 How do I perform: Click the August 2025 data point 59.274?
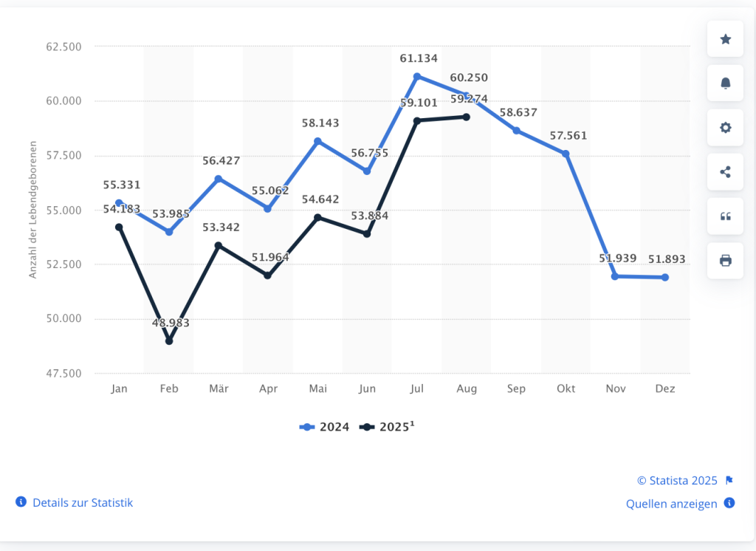point(467,117)
